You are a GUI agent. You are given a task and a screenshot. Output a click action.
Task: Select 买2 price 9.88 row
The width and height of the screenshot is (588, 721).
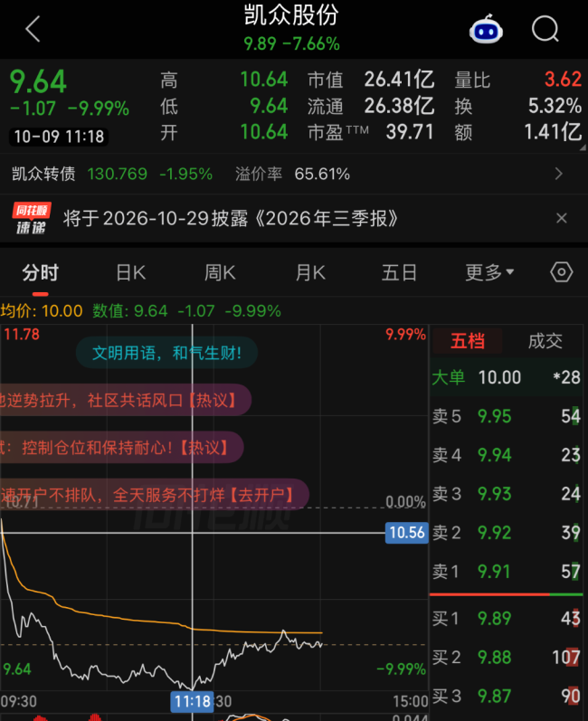507,657
